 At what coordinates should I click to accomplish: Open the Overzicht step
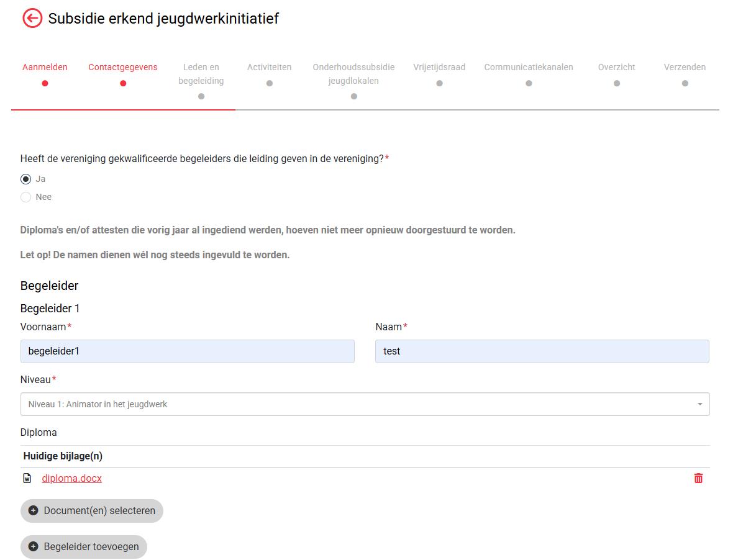tap(617, 67)
